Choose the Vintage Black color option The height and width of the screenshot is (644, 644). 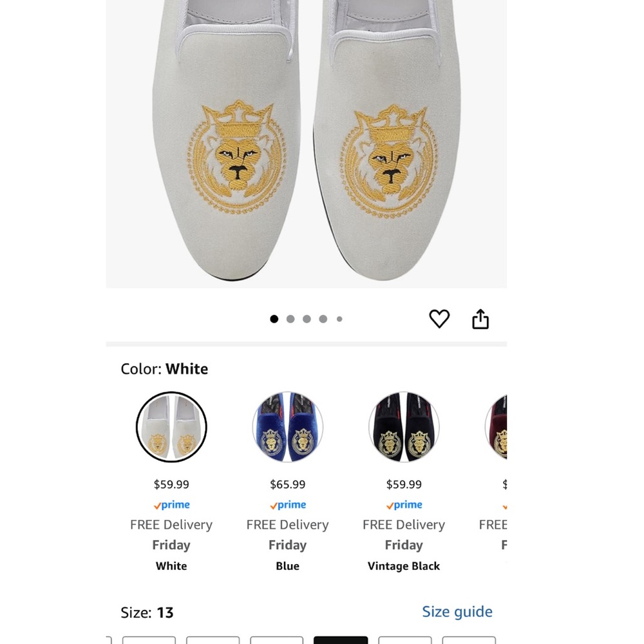point(404,427)
